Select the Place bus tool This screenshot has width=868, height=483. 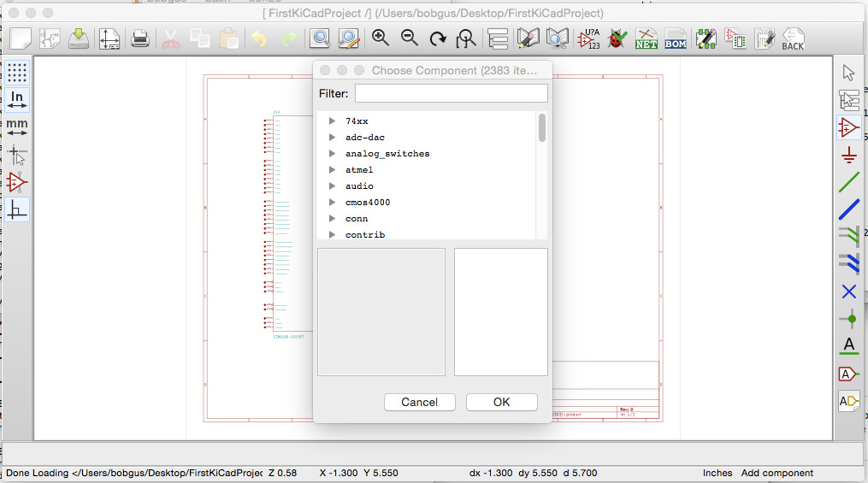point(848,209)
